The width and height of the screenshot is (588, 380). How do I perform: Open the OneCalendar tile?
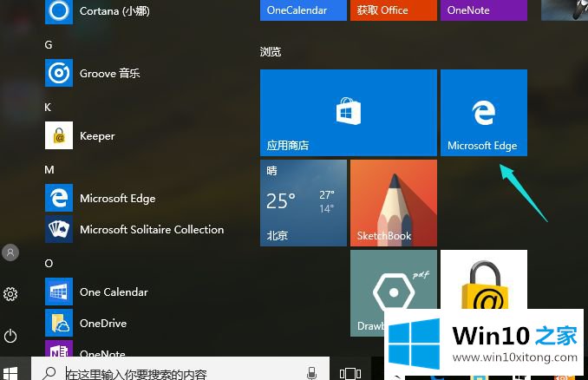(304, 10)
